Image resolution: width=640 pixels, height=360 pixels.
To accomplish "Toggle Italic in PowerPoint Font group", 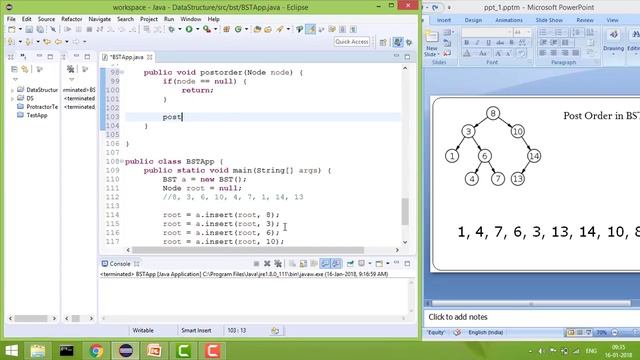I will (477, 42).
